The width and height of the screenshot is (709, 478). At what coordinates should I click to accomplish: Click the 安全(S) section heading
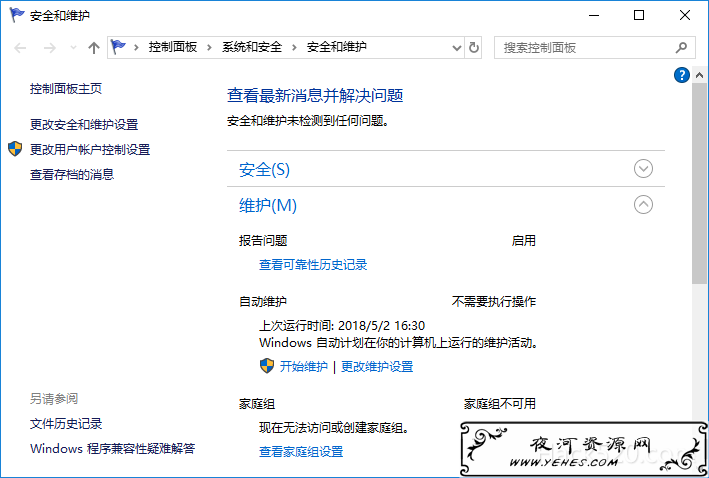264,170
